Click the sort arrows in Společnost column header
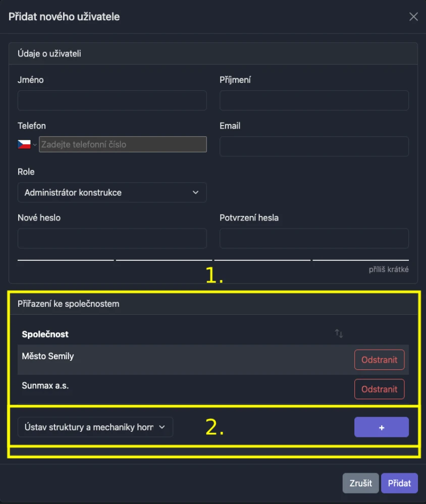Viewport: 426px width, 504px height. click(339, 333)
